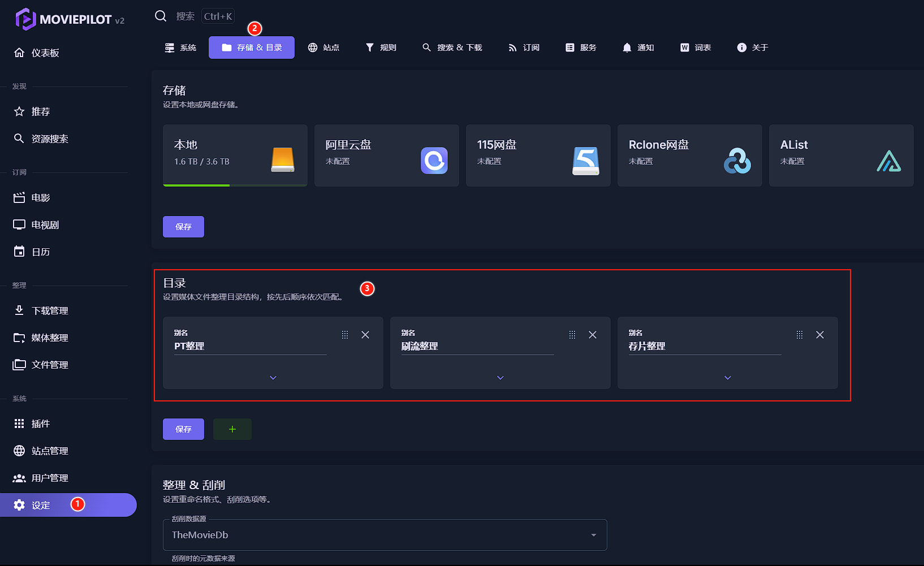Click drag handle on 存片整理 card
The height and width of the screenshot is (566, 924).
coord(800,335)
